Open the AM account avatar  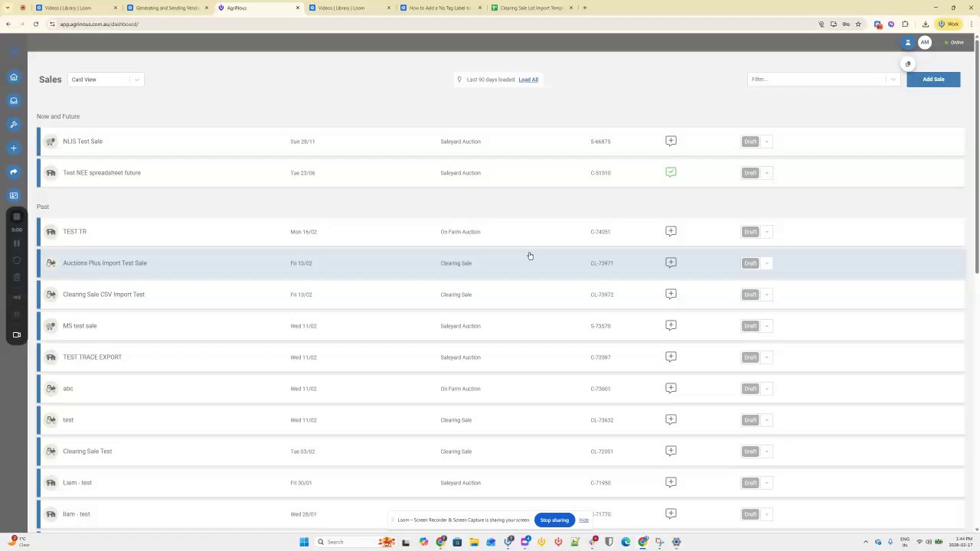(925, 43)
